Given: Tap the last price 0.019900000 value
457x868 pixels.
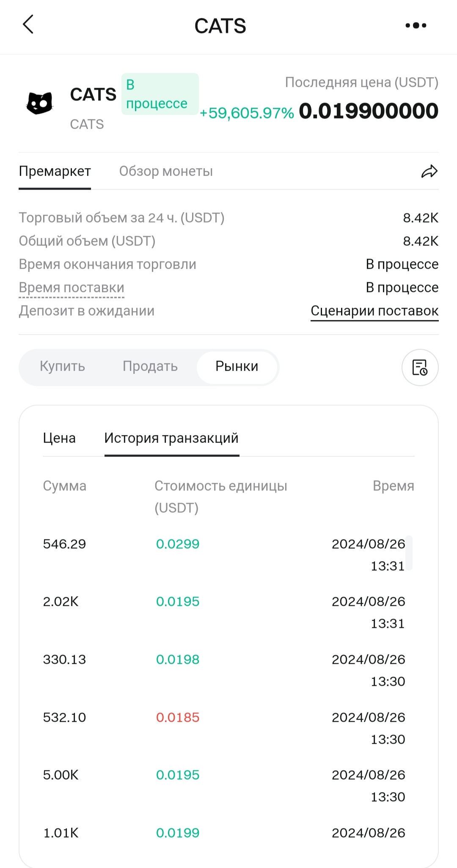Looking at the screenshot, I should tap(369, 111).
